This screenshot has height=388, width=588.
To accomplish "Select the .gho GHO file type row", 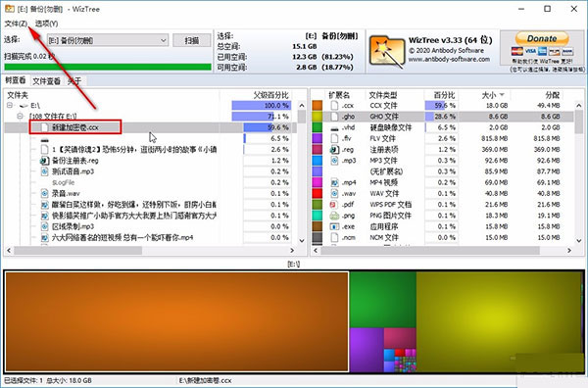I will (443, 117).
